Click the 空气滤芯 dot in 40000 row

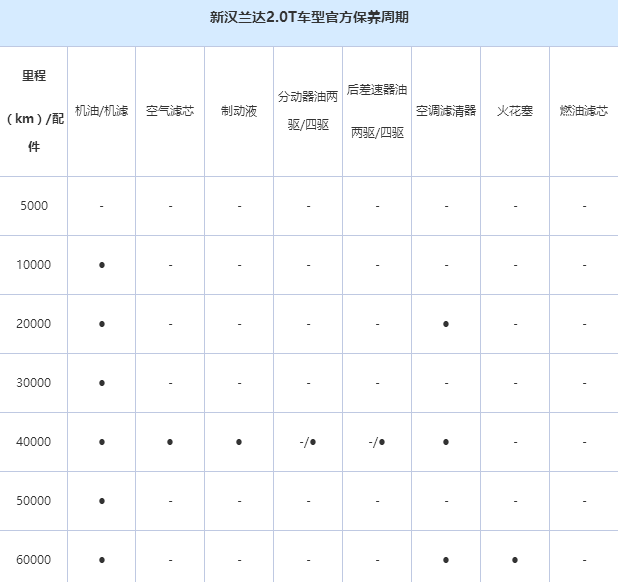(x=170, y=442)
